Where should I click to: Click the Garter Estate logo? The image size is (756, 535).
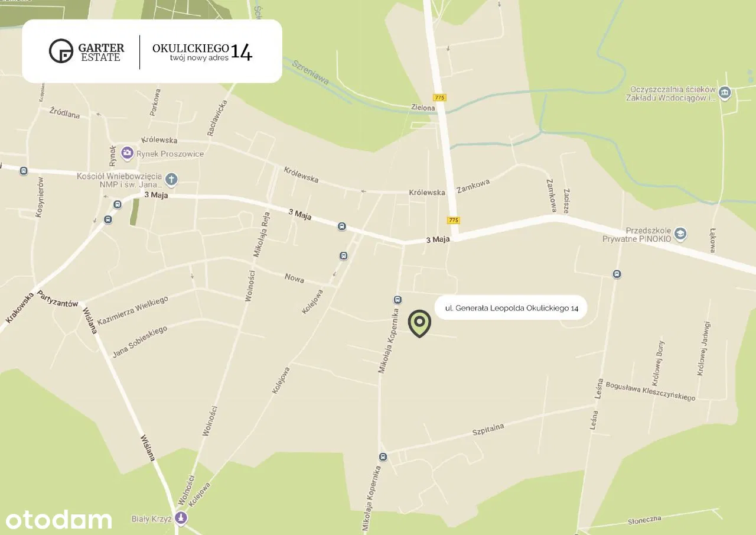tap(87, 51)
